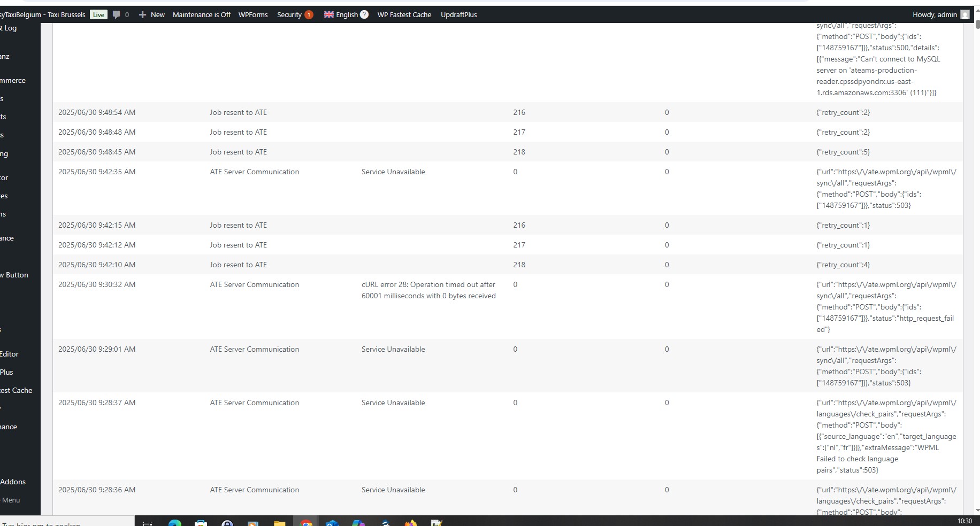Click job ID 217 in the 9:48:48 row
Screen dimensions: 980x526
(x=519, y=132)
